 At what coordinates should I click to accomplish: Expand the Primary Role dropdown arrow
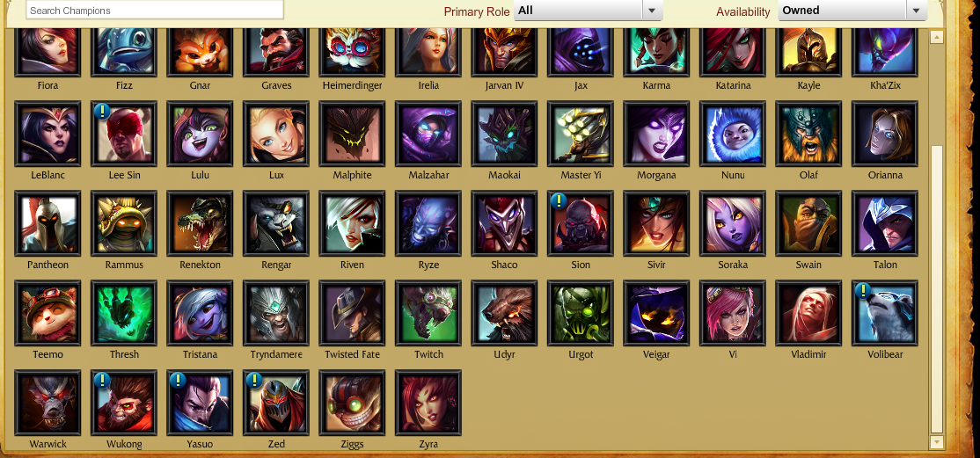click(x=653, y=10)
